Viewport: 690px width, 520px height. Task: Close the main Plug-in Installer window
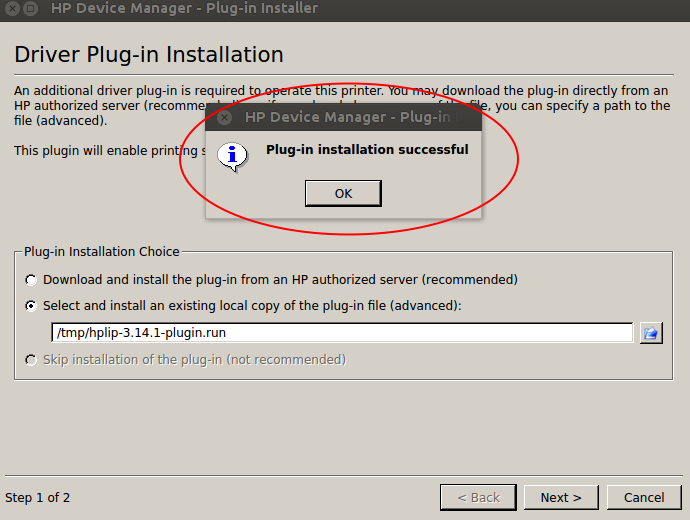12,8
